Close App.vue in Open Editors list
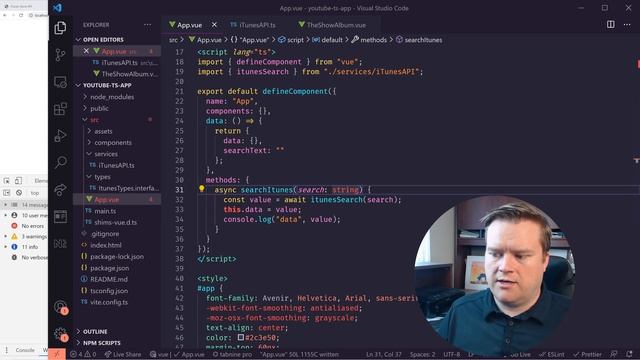 [x=86, y=51]
